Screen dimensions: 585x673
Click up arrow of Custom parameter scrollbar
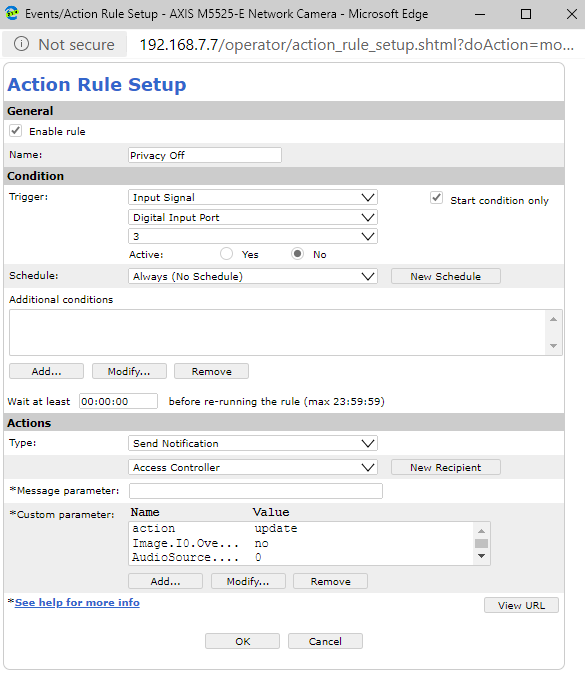[482, 531]
